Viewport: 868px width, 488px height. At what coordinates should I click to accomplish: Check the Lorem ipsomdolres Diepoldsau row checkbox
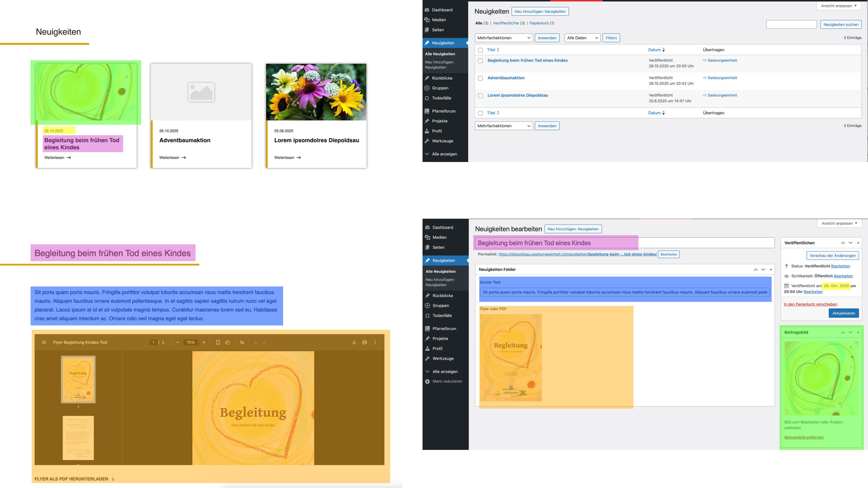coord(480,96)
